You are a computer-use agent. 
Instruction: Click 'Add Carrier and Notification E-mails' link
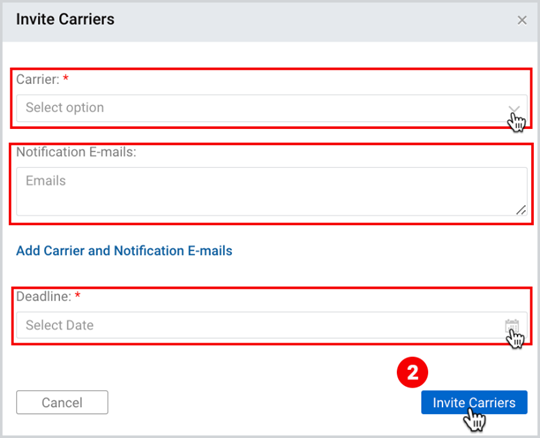point(124,251)
